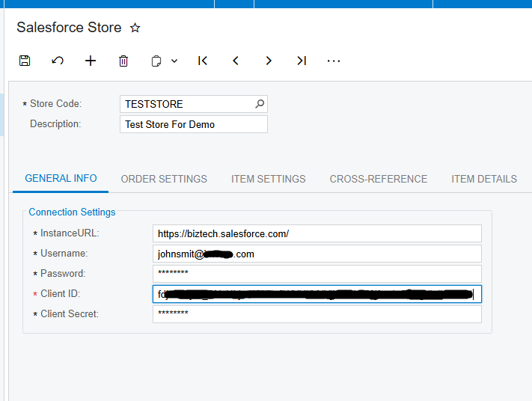Image resolution: width=532 pixels, height=401 pixels.
Task: Click the Store Code label
Action: click(x=55, y=103)
